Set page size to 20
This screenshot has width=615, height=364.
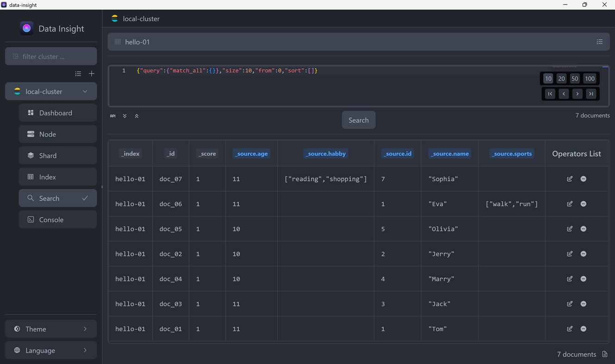[561, 79]
